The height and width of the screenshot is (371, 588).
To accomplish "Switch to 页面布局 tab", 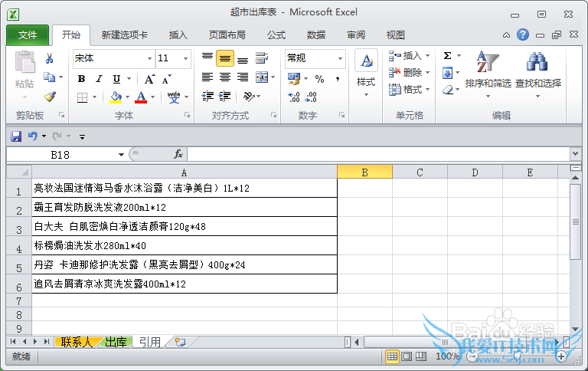I will [x=227, y=35].
